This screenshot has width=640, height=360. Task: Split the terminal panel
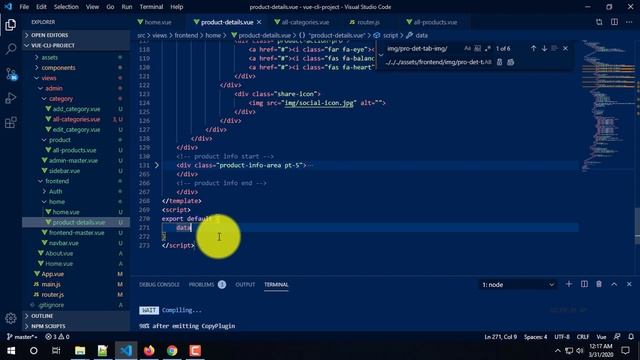click(584, 284)
